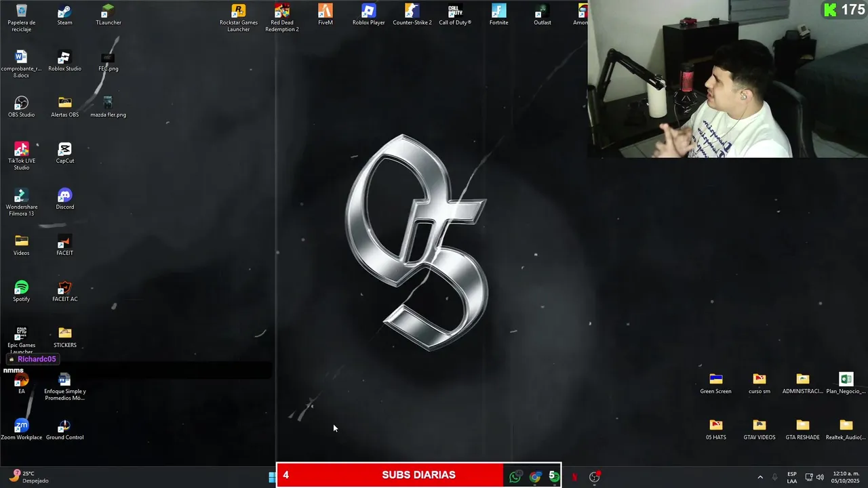The image size is (868, 488).
Task: Select the TikTok LIVE Studio shortcut
Action: tap(22, 157)
